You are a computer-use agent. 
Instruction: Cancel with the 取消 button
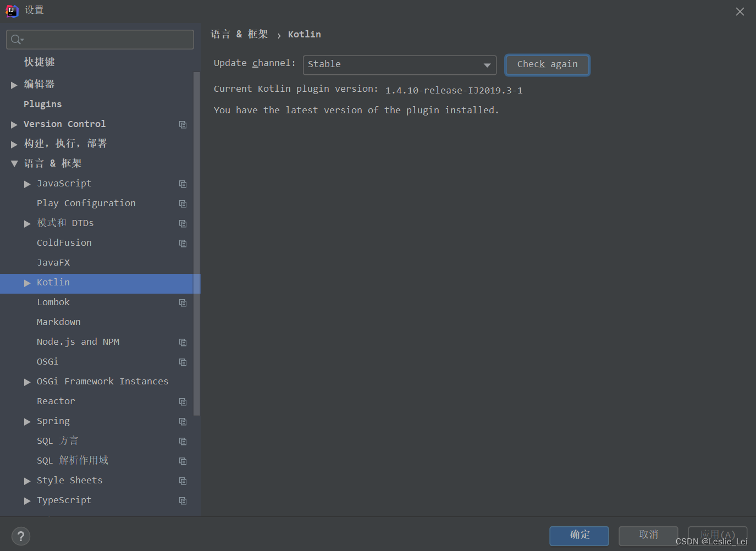[648, 536]
